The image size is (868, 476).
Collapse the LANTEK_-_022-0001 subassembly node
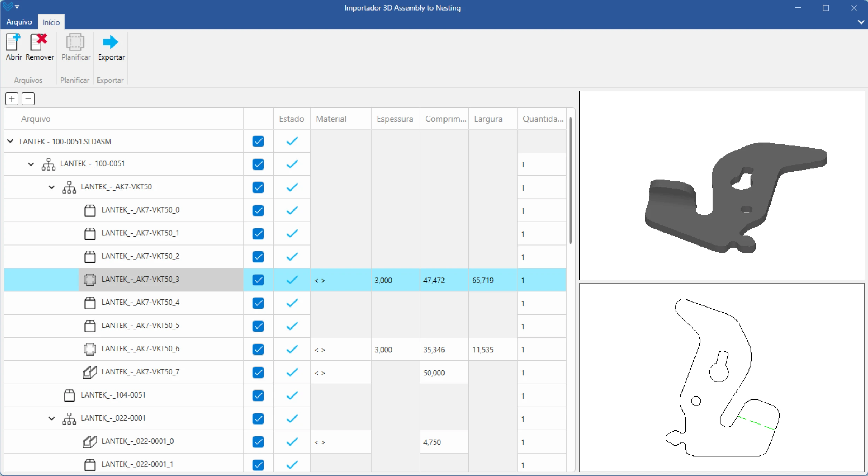click(52, 418)
